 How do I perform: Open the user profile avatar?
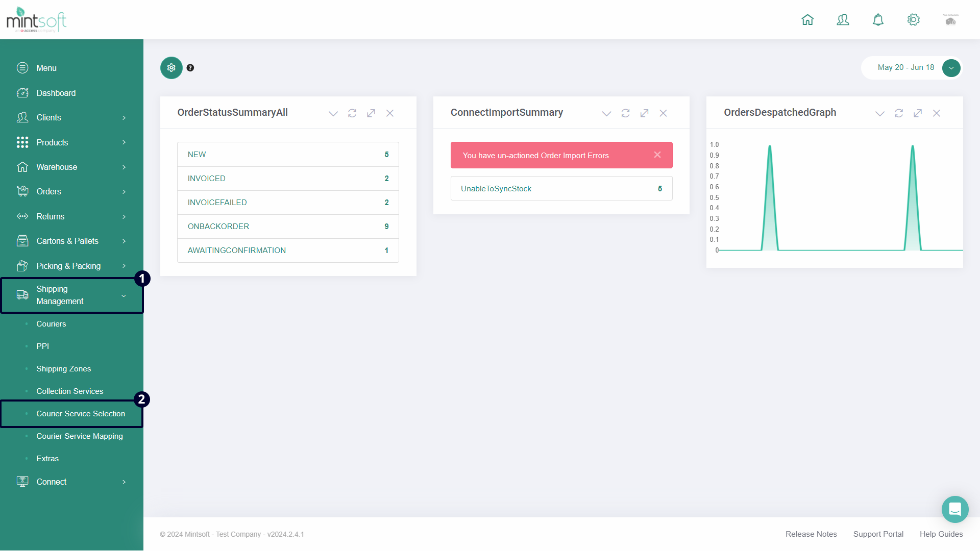(x=950, y=20)
